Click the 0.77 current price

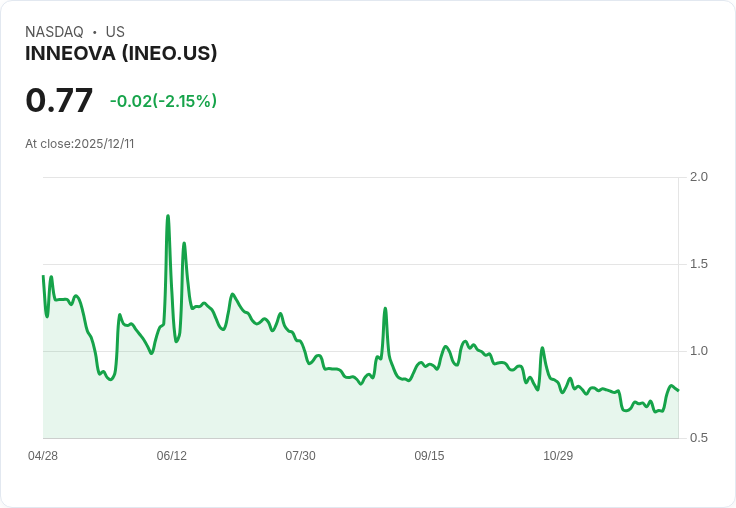coord(59,100)
